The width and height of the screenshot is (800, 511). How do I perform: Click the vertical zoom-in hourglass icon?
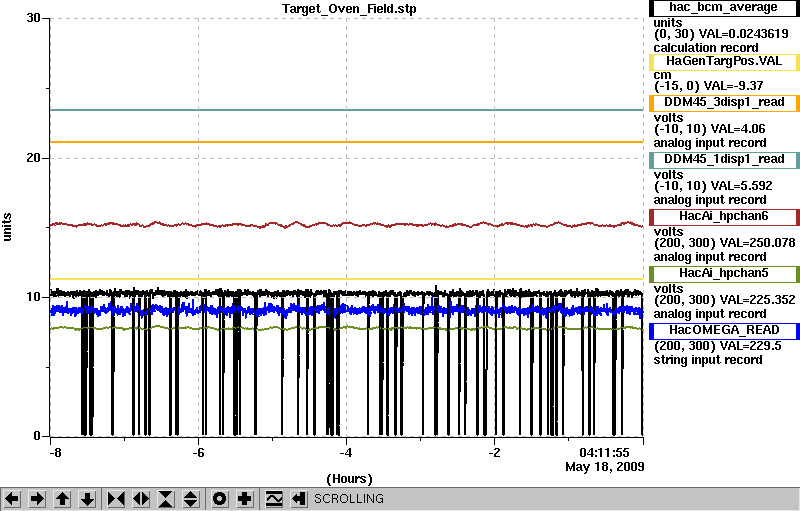(166, 498)
